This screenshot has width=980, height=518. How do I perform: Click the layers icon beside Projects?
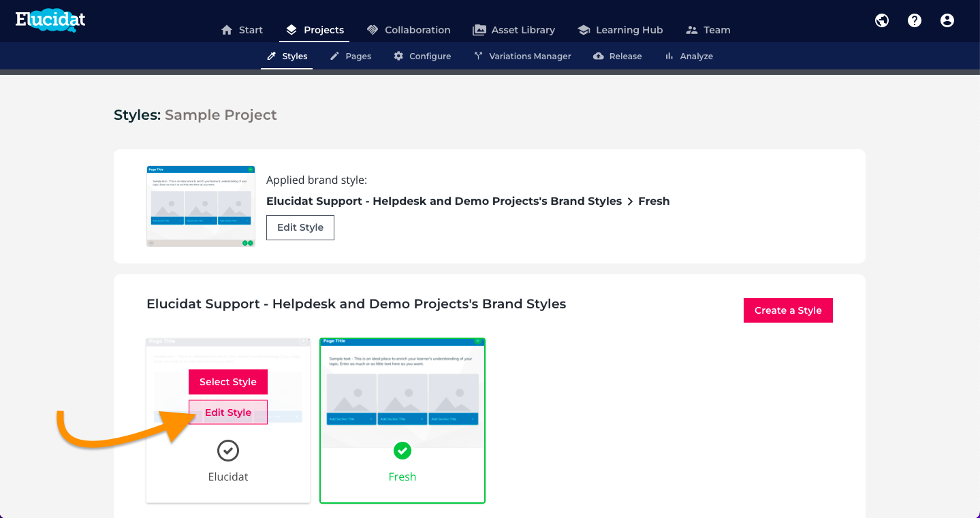tap(291, 30)
